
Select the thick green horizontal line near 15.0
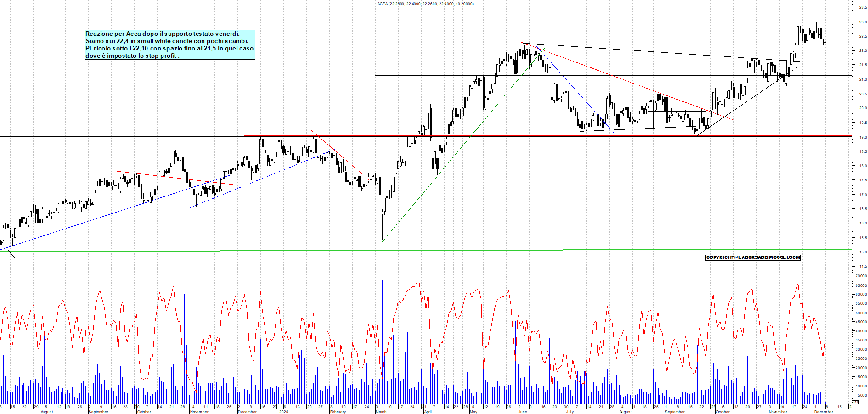(x=459, y=250)
